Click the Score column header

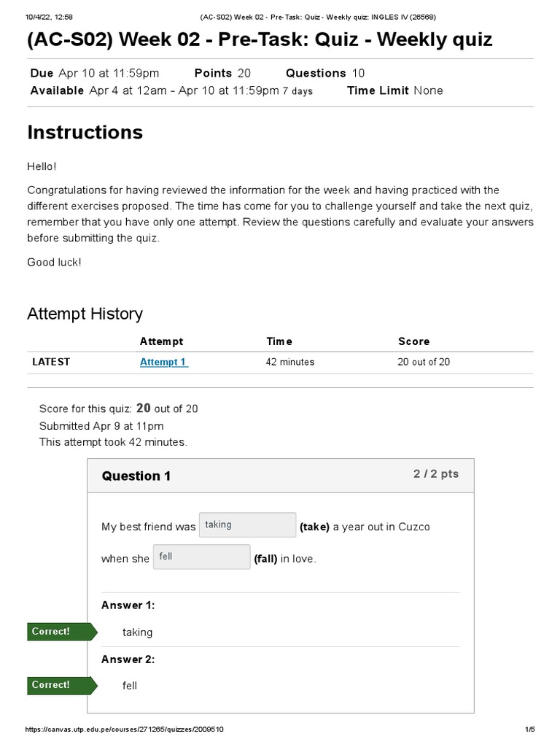[x=413, y=341]
